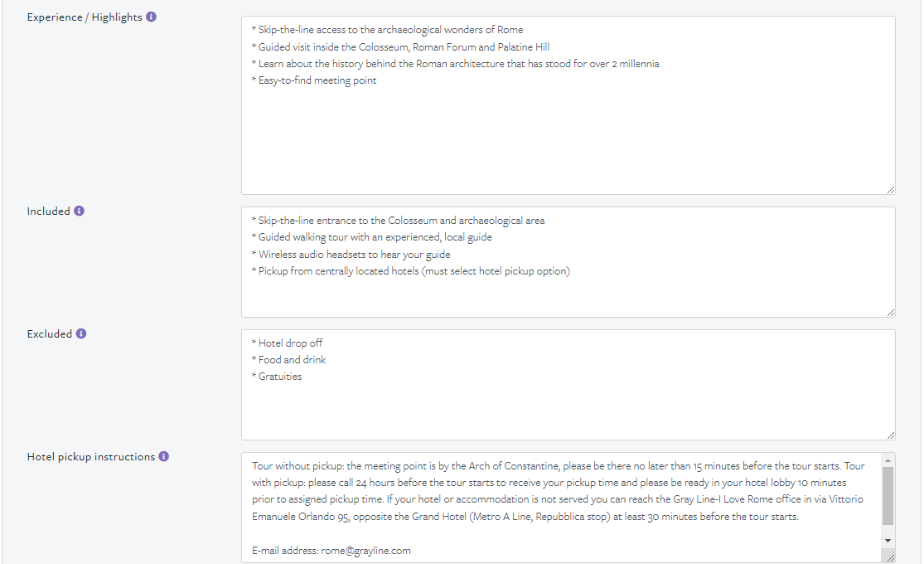Click info icon next to Excluded label
Image resolution: width=924 pixels, height=564 pixels.
81,333
